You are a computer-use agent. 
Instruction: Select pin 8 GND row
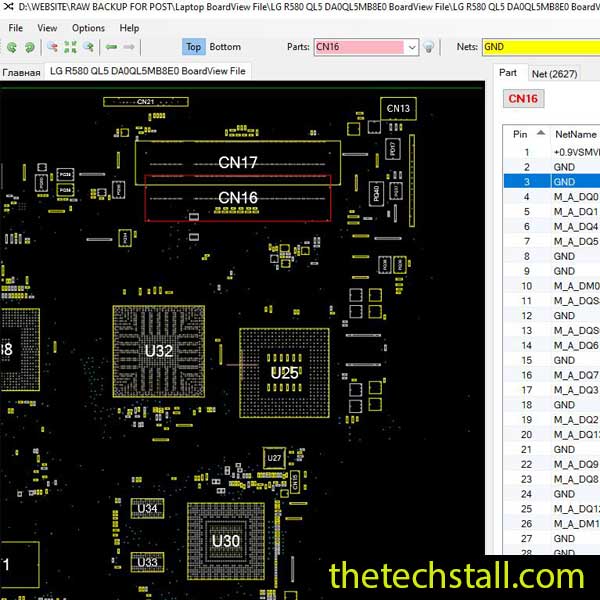point(551,256)
